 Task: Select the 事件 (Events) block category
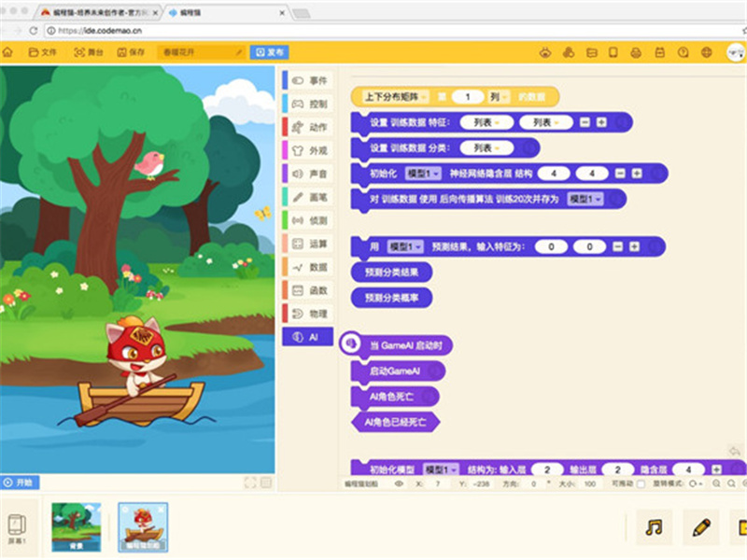pos(308,80)
